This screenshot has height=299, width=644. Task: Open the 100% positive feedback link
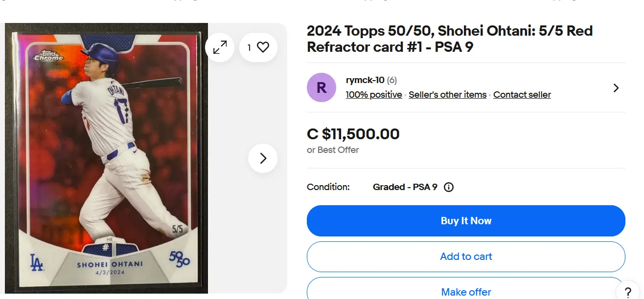374,95
